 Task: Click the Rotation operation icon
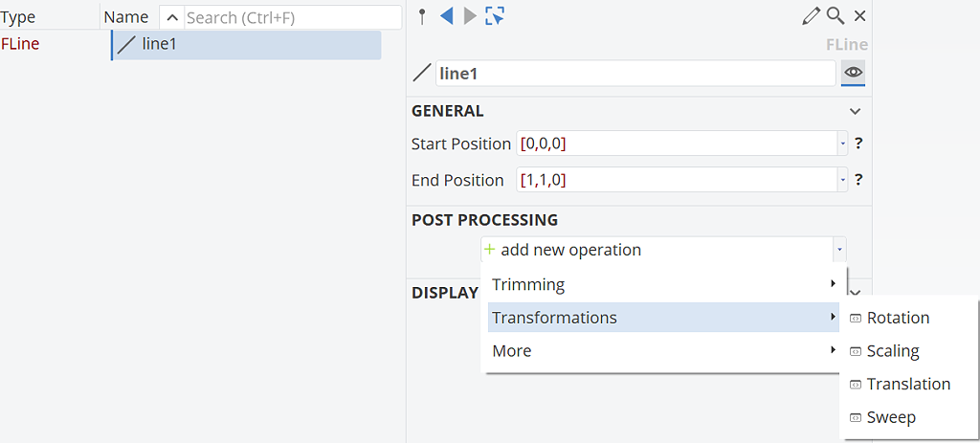pyautogui.click(x=855, y=319)
